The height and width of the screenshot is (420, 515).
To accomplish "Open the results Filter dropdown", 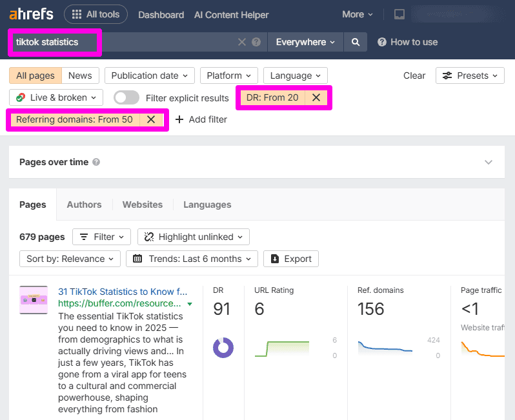I will pyautogui.click(x=101, y=237).
